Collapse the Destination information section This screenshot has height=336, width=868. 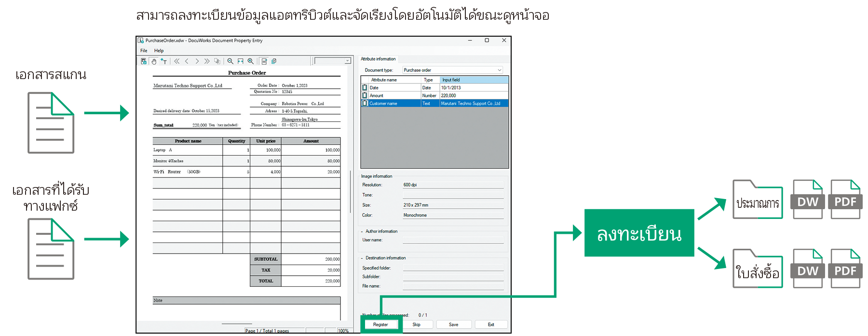coord(362,258)
